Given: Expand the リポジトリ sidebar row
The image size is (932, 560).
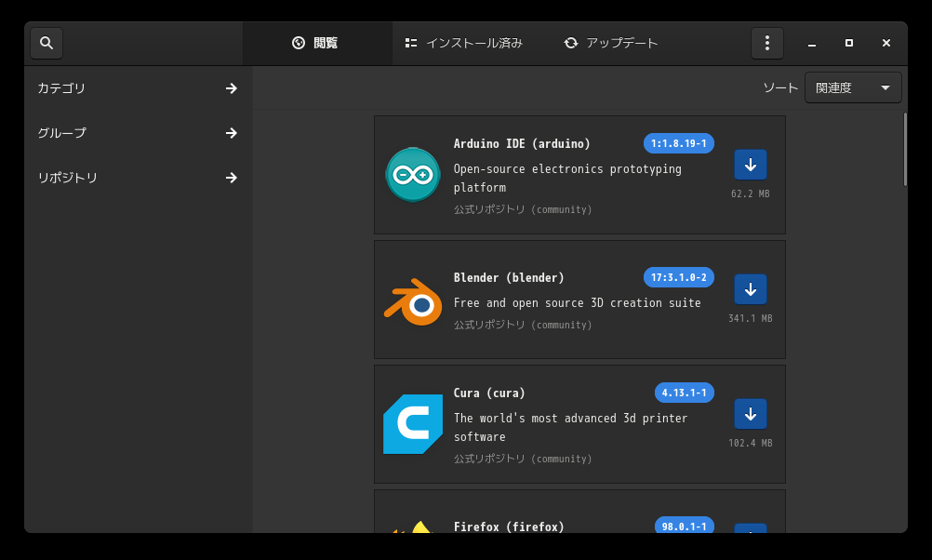Looking at the screenshot, I should click(x=138, y=178).
